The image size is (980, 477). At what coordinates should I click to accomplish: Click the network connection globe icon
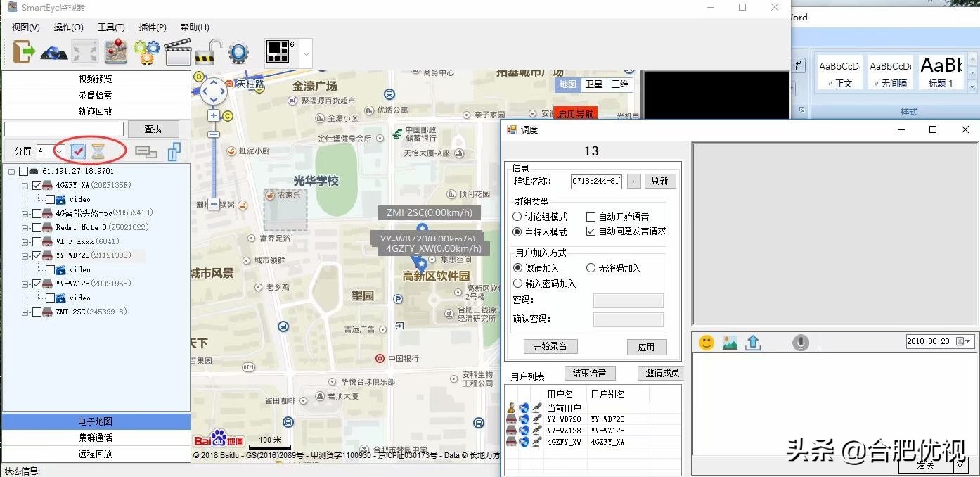click(x=54, y=52)
